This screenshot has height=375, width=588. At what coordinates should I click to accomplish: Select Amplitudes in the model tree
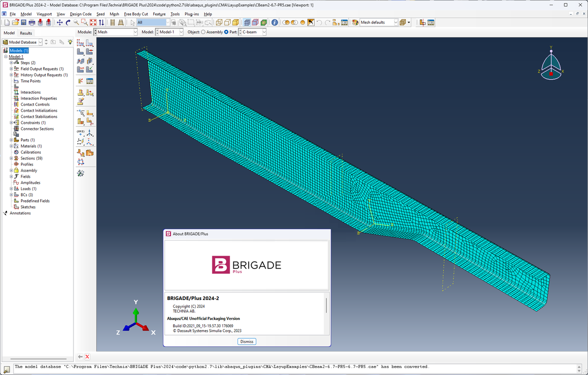30,183
